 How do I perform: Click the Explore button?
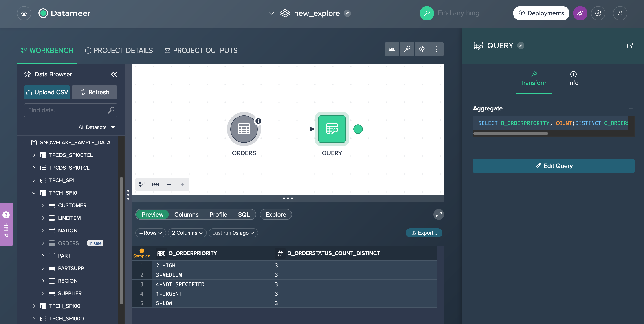(275, 214)
